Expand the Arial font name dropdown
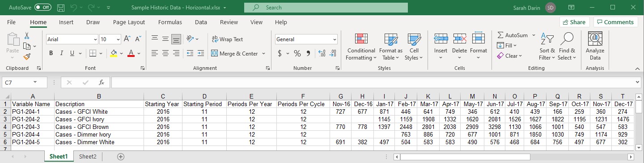 point(95,39)
